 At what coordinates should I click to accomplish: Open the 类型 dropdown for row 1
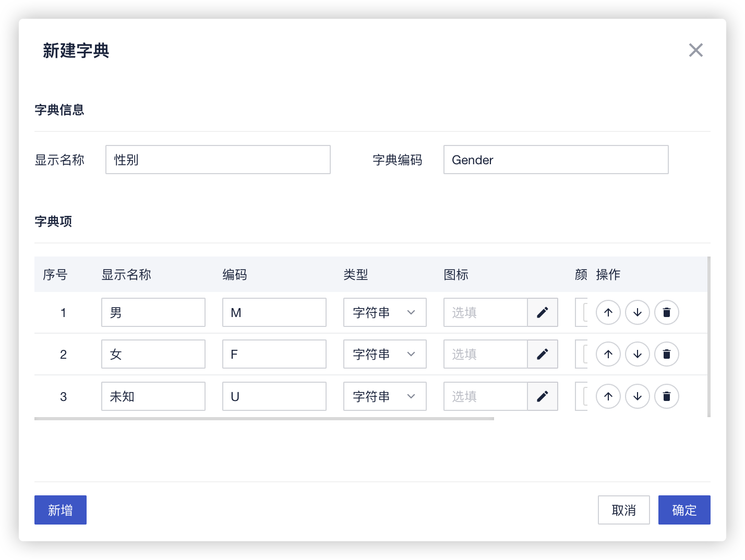click(x=384, y=312)
